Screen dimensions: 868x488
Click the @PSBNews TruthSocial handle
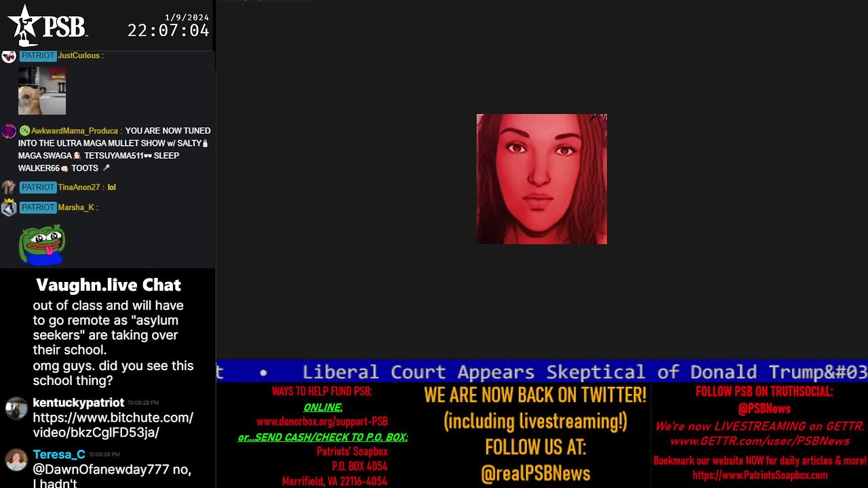pos(764,409)
